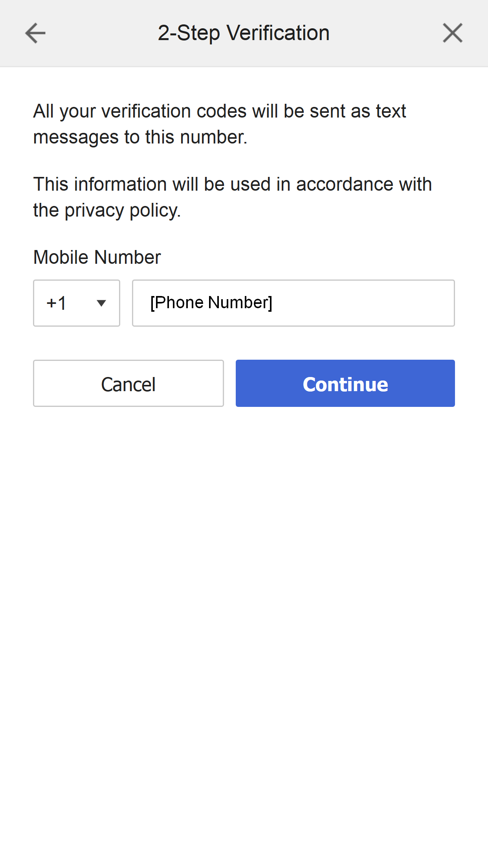Image resolution: width=488 pixels, height=868 pixels.
Task: Click the privacy policy notice text
Action: click(232, 197)
